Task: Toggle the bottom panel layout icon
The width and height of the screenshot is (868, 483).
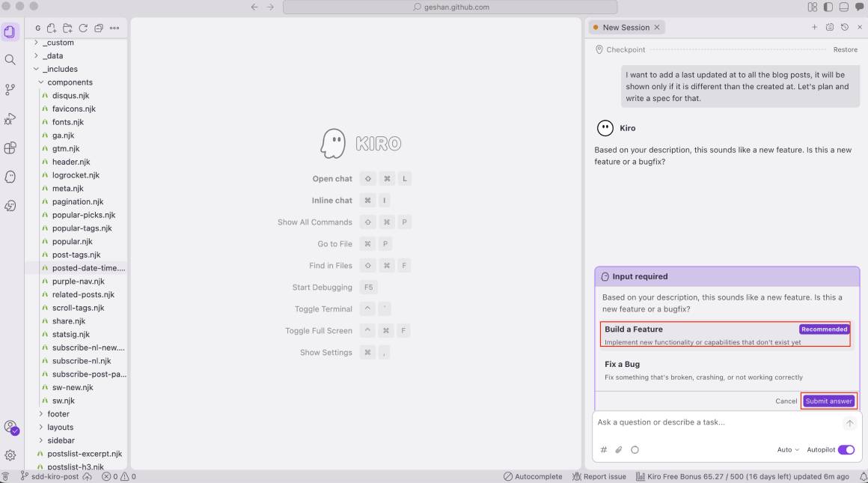Action: coord(843,7)
